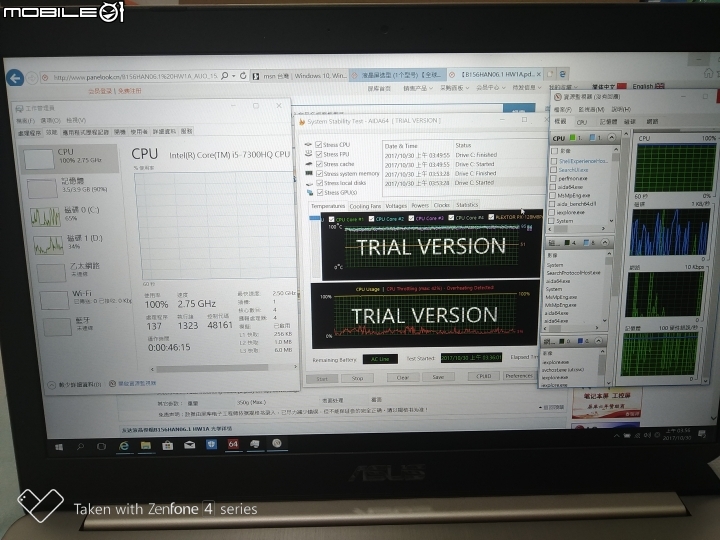Switch to first Processes tab in Task Manager
Image resolution: width=720 pixels, height=540 pixels.
pos(29,133)
